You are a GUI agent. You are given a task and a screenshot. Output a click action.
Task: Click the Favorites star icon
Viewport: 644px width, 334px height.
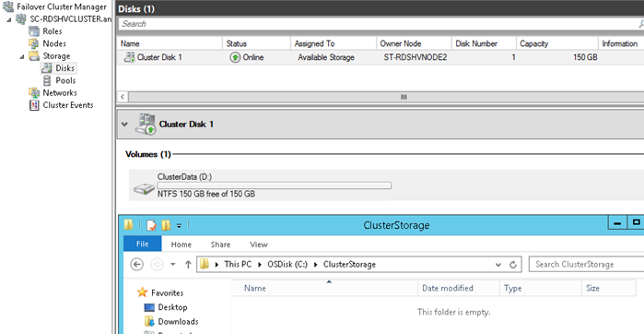coord(142,292)
